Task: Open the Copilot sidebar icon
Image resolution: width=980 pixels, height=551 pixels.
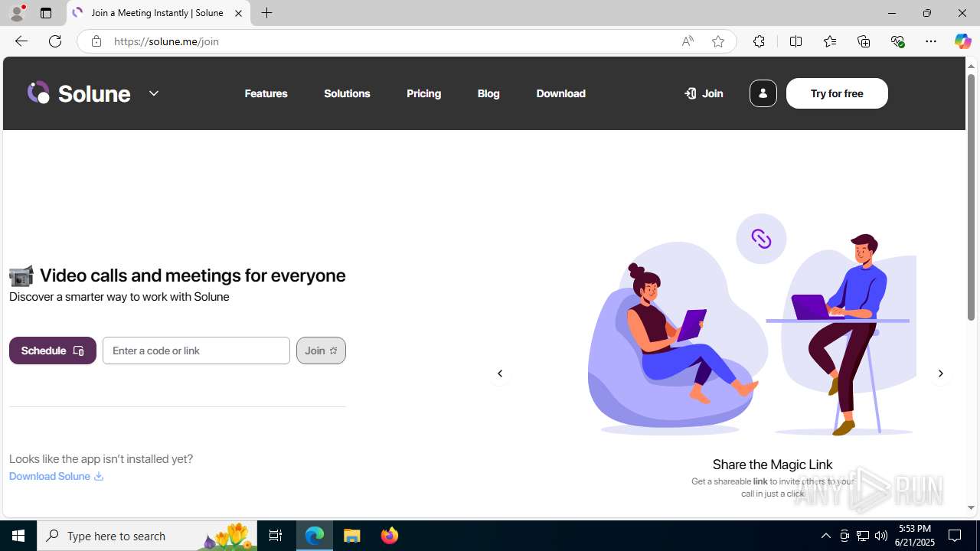Action: click(x=962, y=41)
